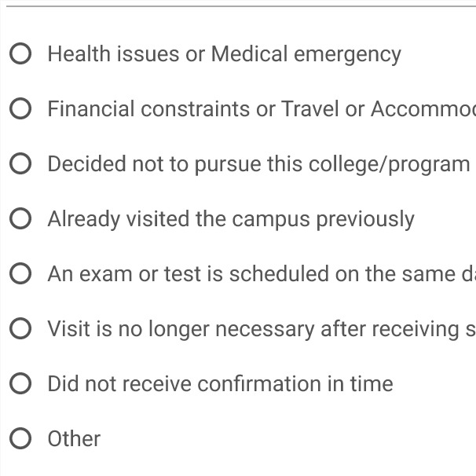The image size is (476, 476).
Task: Click the "Visit is no longer necessary" label text
Action: pyautogui.click(x=261, y=329)
